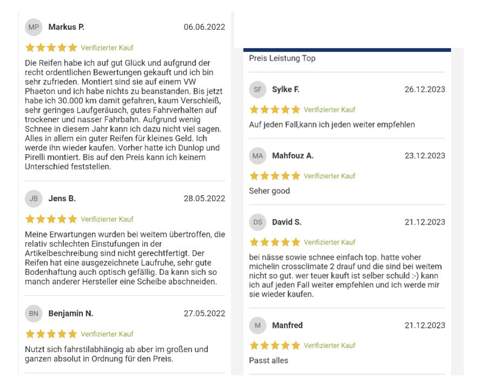The width and height of the screenshot is (500, 384).
Task: Click the star rating on Jens B.'s review
Action: 51,219
